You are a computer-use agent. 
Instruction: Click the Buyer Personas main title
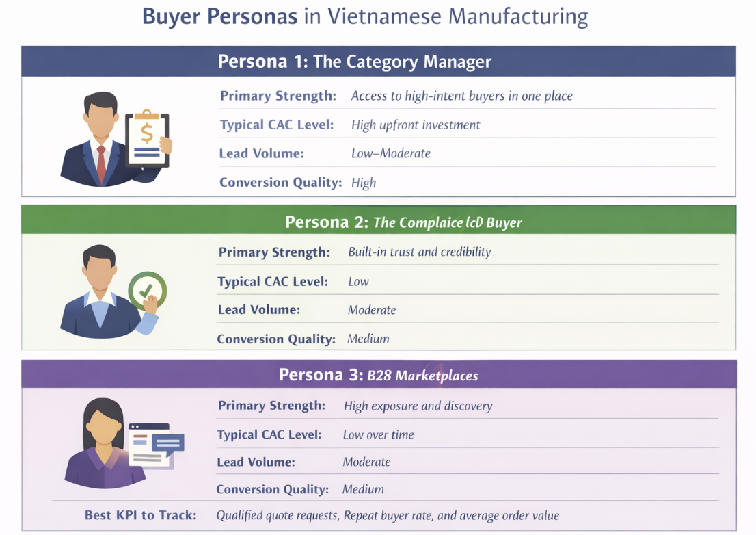coord(365,17)
